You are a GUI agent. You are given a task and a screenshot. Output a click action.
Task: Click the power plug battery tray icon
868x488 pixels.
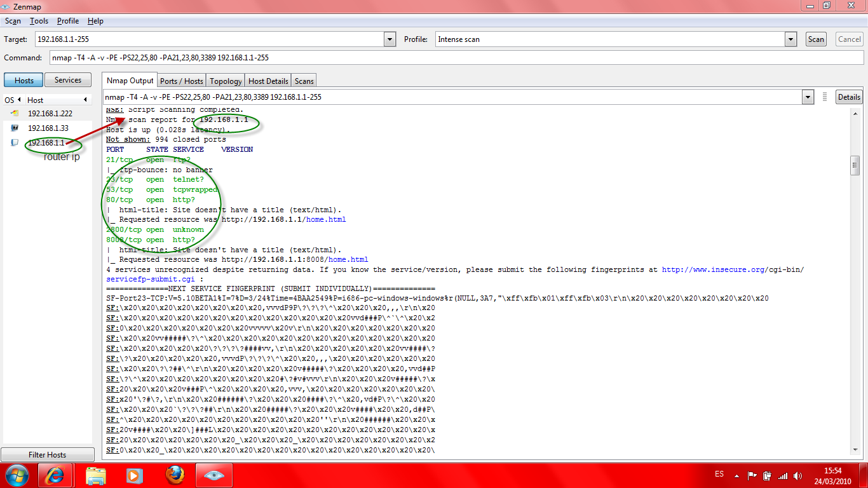point(767,475)
